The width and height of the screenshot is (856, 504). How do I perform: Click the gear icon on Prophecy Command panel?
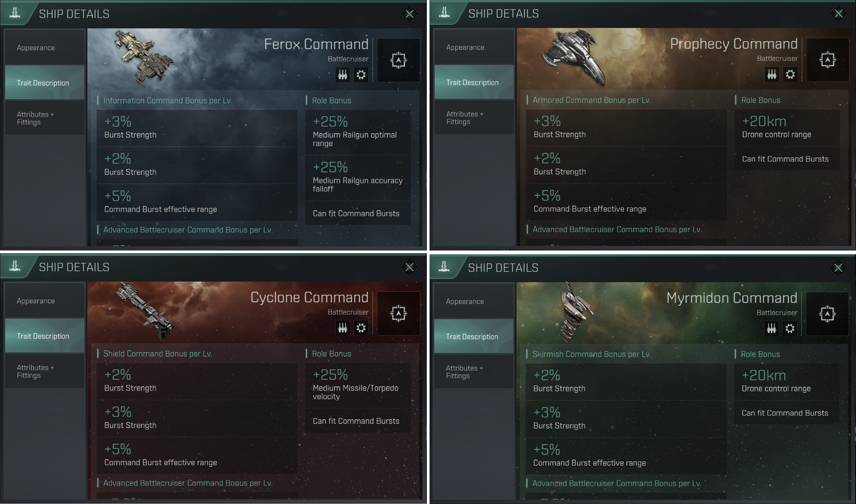[790, 74]
